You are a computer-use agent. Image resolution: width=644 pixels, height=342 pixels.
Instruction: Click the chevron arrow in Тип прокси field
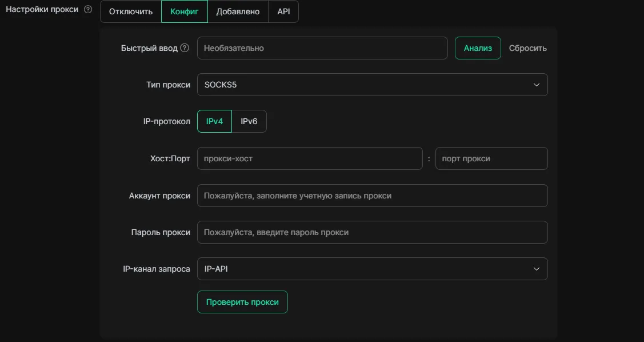[536, 85]
